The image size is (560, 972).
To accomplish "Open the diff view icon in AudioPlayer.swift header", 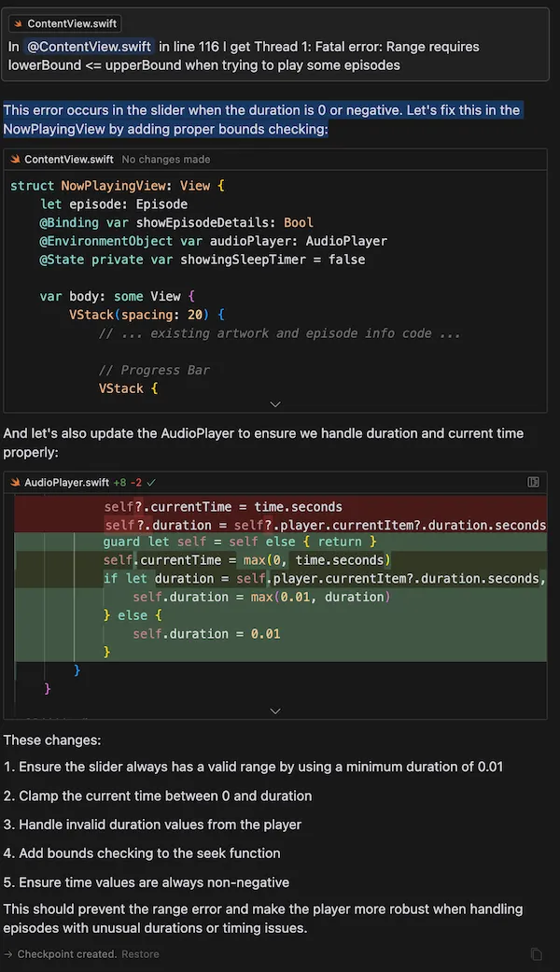I will pyautogui.click(x=533, y=483).
